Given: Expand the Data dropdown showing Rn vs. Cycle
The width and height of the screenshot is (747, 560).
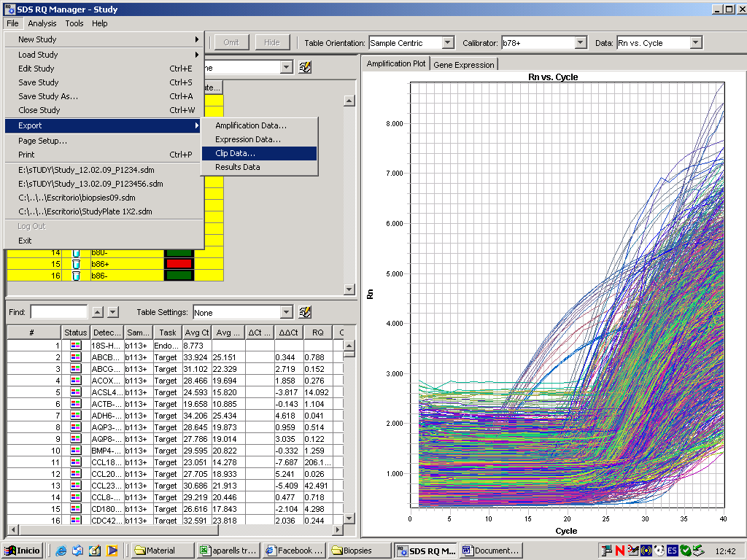Looking at the screenshot, I should (695, 43).
